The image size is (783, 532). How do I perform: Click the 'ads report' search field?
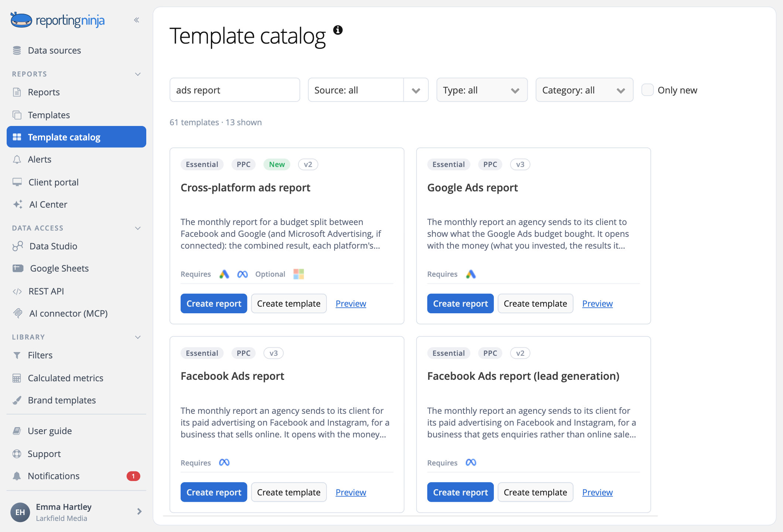tap(235, 90)
